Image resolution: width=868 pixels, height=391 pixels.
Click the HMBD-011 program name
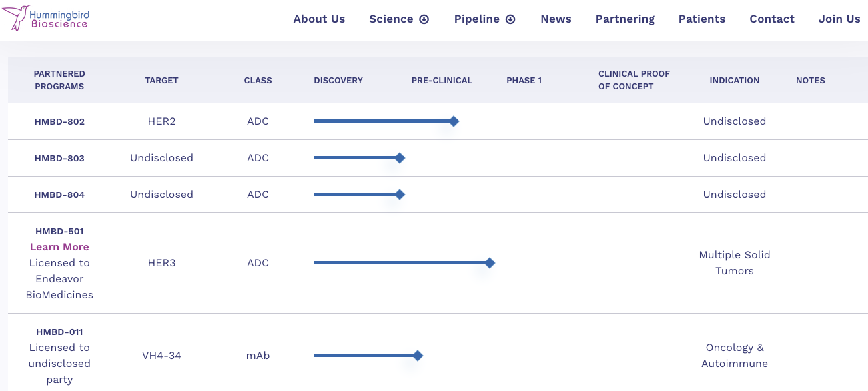[x=59, y=332]
